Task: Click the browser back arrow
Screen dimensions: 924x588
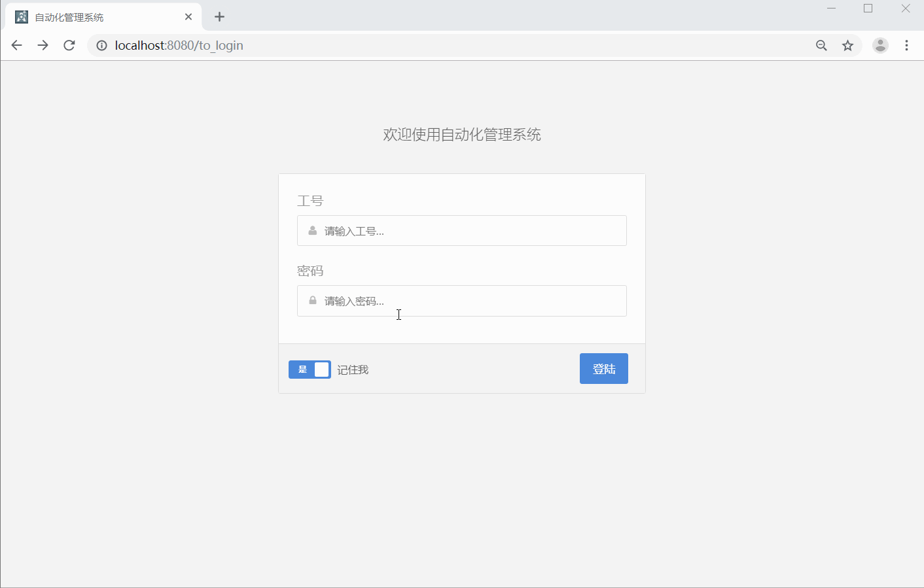Action: pyautogui.click(x=16, y=45)
